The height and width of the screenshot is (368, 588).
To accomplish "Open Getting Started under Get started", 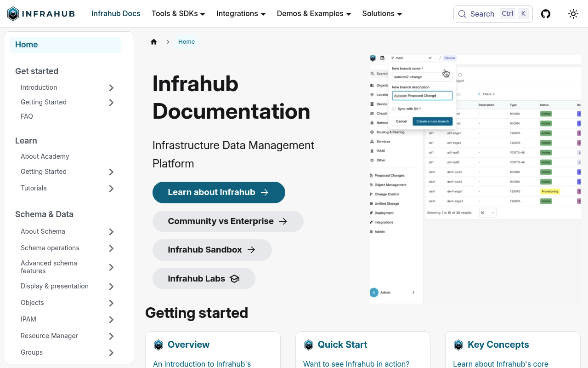I will 44,102.
